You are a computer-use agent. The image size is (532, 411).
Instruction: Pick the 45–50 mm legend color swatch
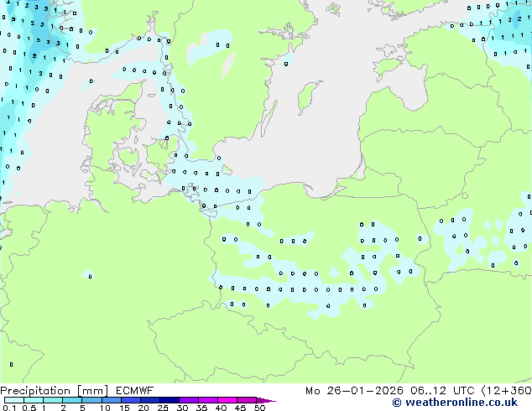pos(247,400)
